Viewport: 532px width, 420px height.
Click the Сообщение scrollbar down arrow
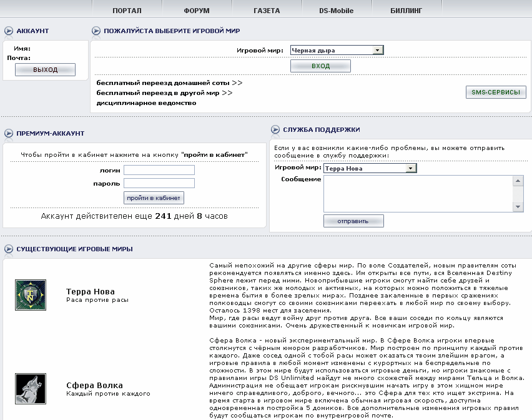(518, 206)
